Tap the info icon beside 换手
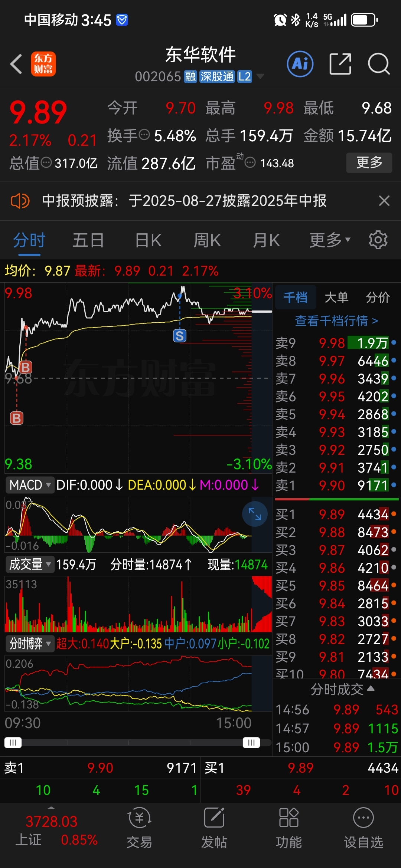This screenshot has width=401, height=868. point(144,135)
